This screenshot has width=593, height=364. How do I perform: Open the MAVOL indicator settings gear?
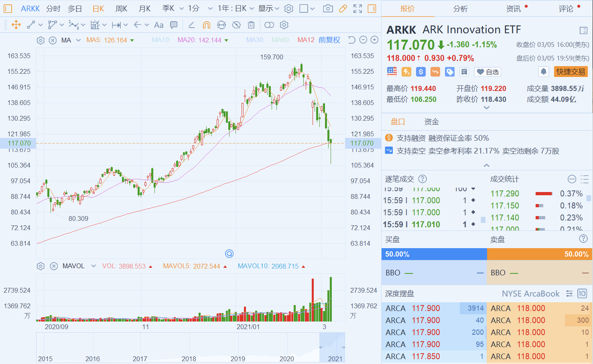click(x=41, y=266)
